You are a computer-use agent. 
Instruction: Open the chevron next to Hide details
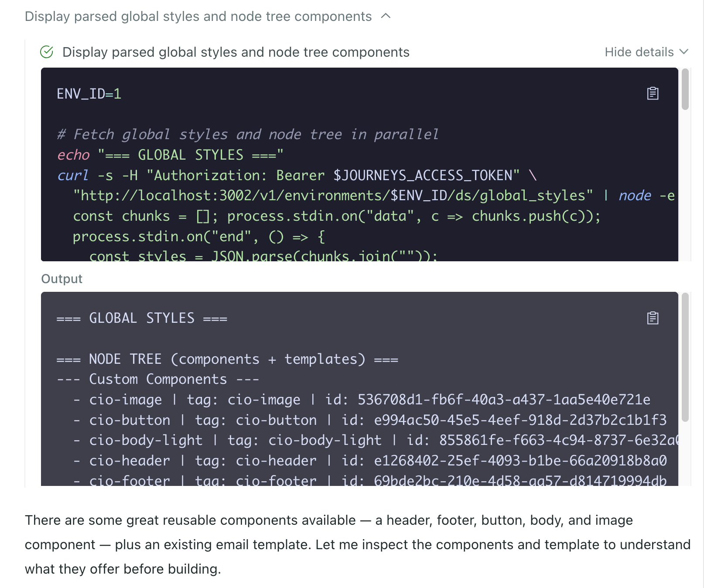click(x=683, y=52)
